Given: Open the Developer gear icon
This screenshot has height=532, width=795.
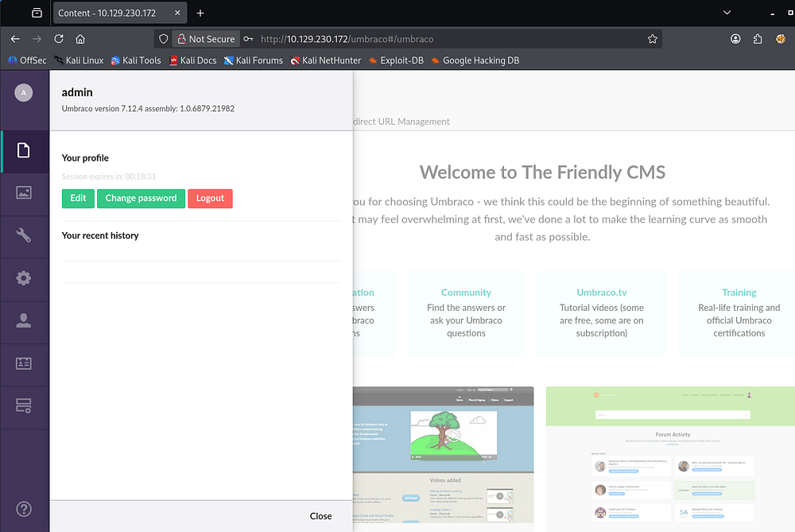Looking at the screenshot, I should click(x=24, y=278).
